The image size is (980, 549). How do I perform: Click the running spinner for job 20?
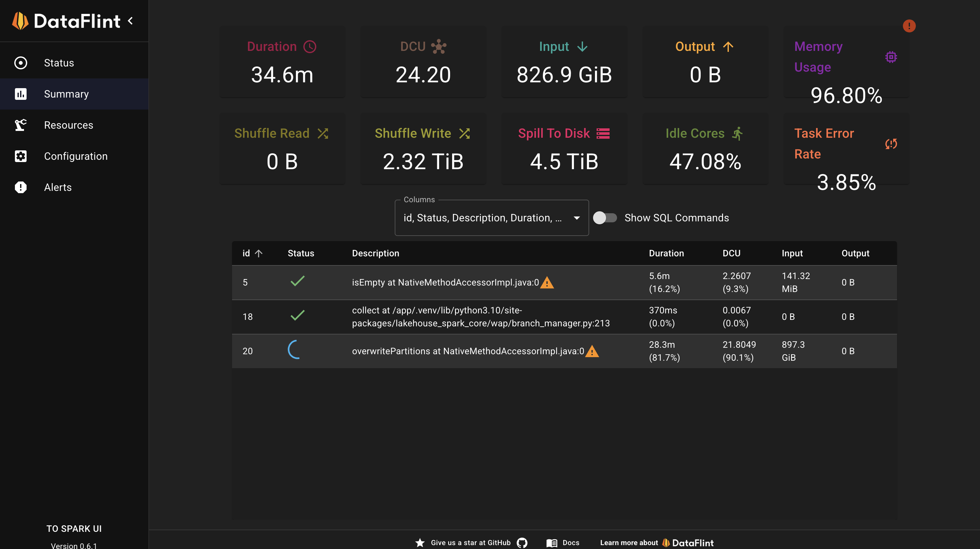coord(295,350)
